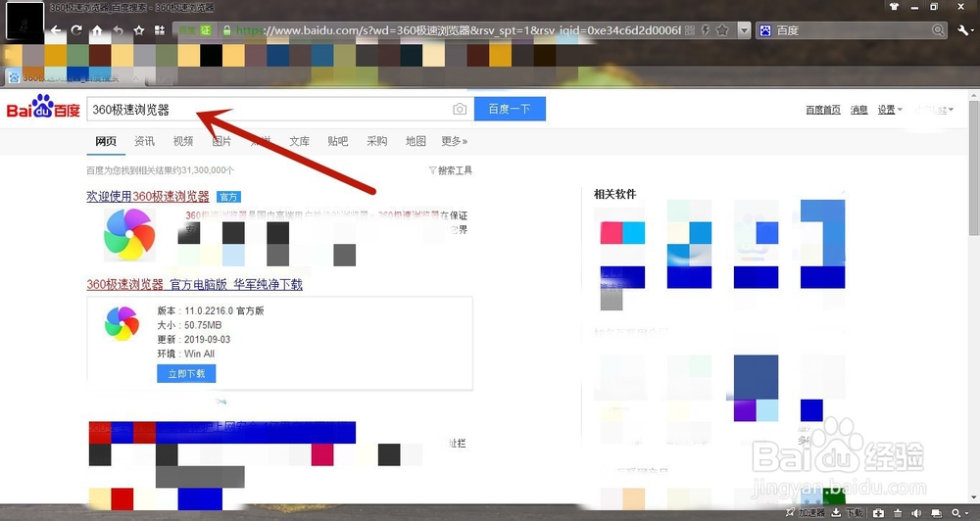The image size is (980, 521).
Task: Reload the page with the refresh icon
Action: (x=76, y=30)
